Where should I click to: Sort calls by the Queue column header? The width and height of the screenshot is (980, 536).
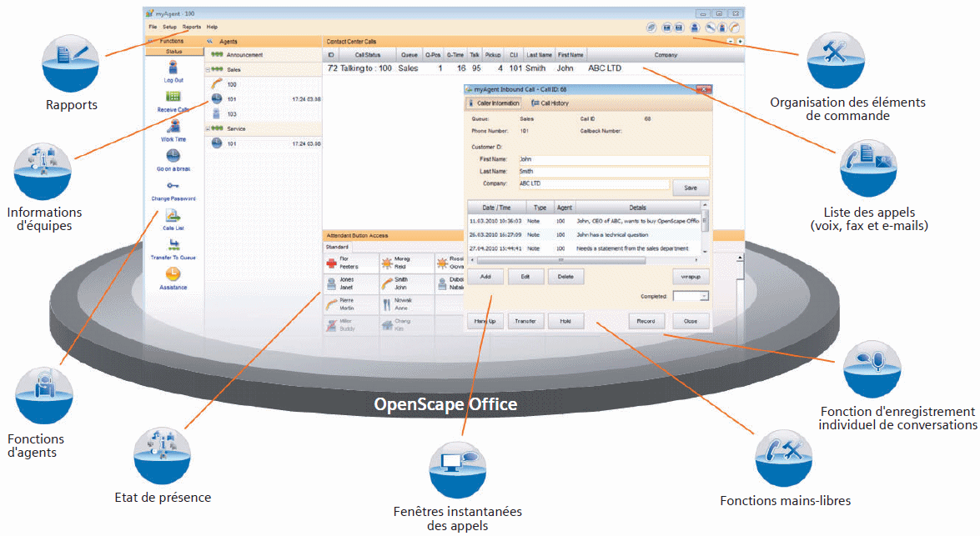tap(410, 55)
